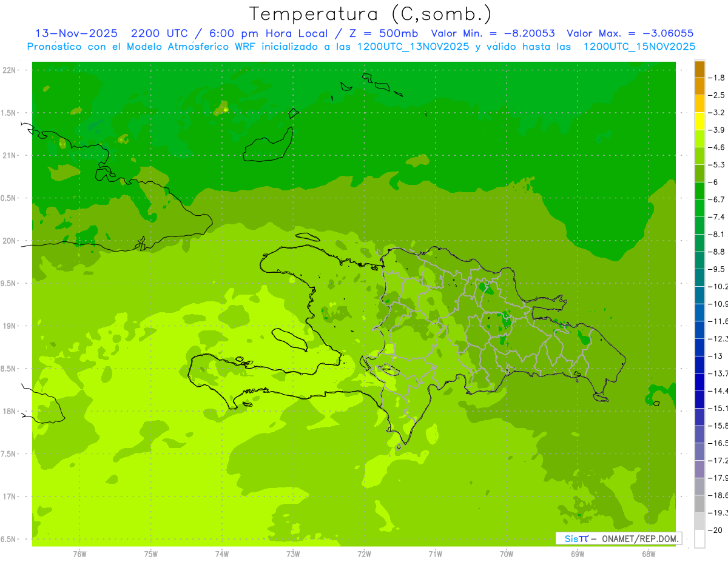Click the '-8.8' colorbar label
728x562 pixels.
[716, 252]
